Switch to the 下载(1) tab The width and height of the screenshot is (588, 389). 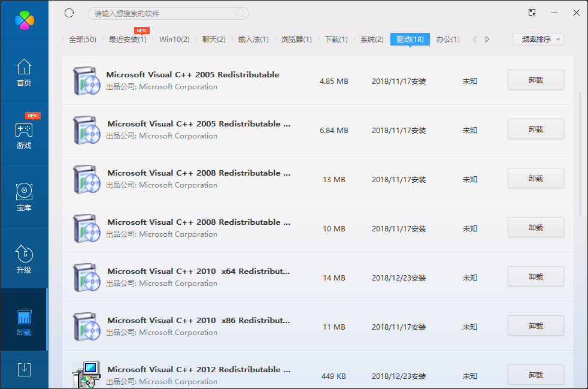click(x=336, y=40)
